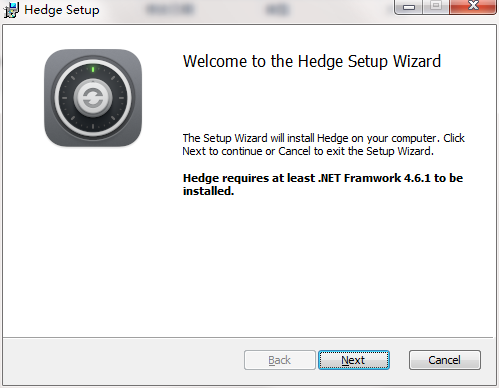Click the Setup Wizard description paragraph
499x388 pixels.
(323, 145)
